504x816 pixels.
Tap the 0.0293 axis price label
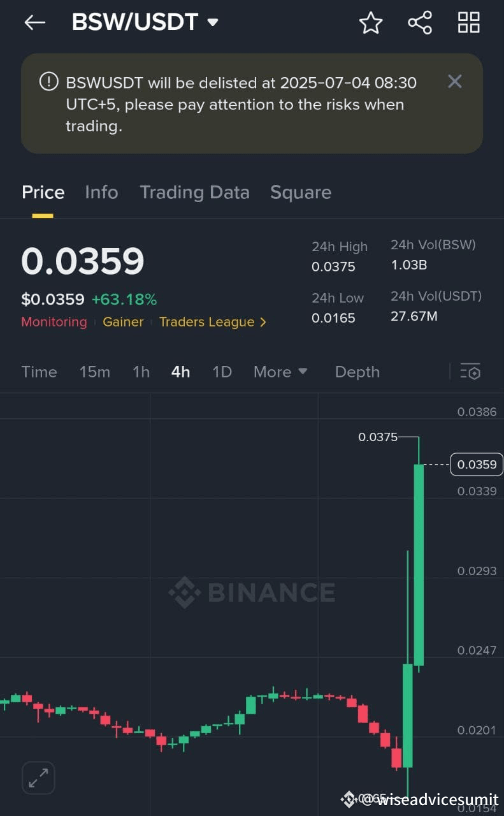click(477, 571)
